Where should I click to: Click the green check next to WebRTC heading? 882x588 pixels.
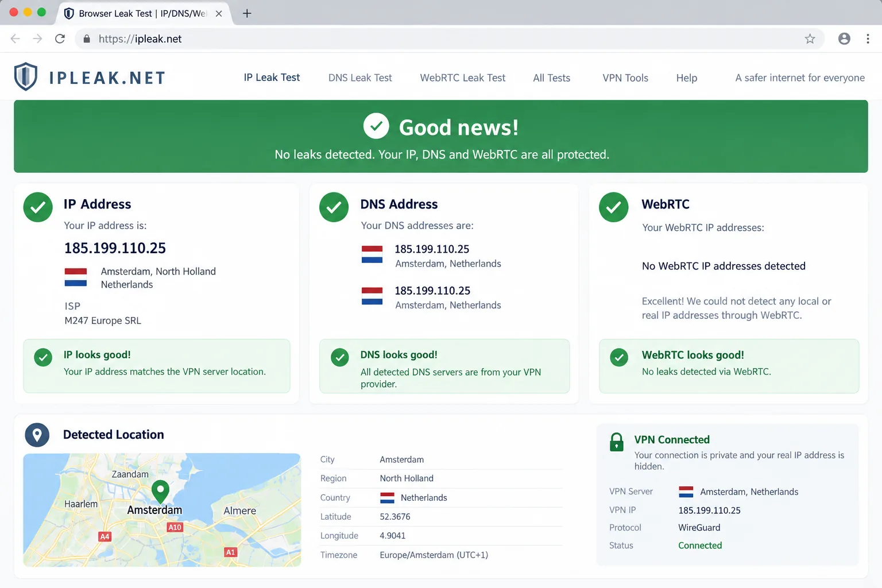(614, 207)
